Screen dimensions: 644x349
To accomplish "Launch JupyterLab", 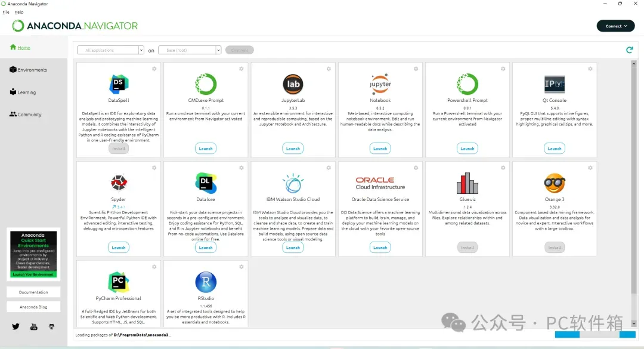I will [x=293, y=149].
